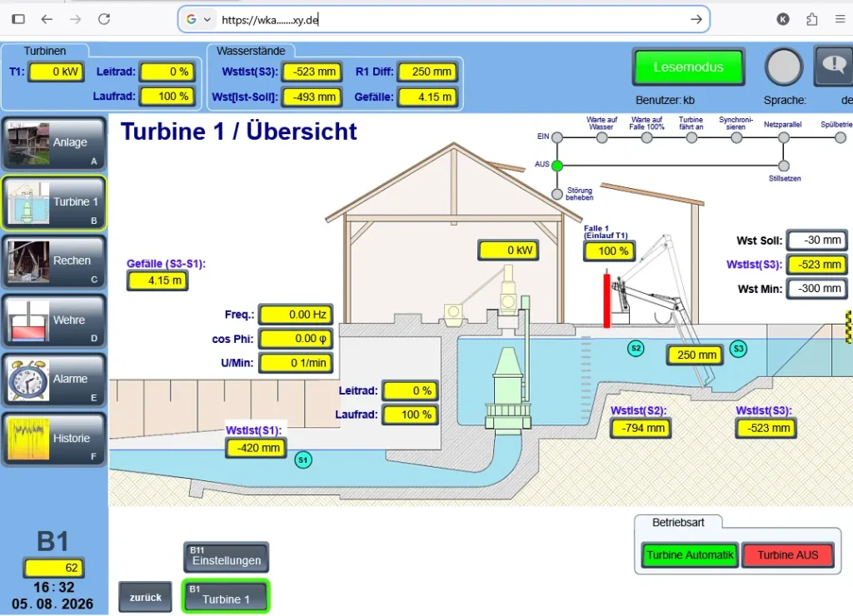Activate Turbine Automatik mode
Screen dimensions: 853x616
click(x=690, y=555)
